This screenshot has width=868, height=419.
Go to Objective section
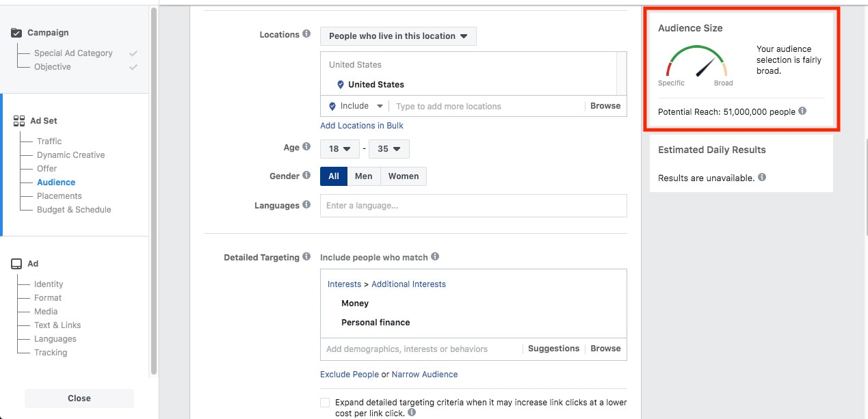[53, 66]
